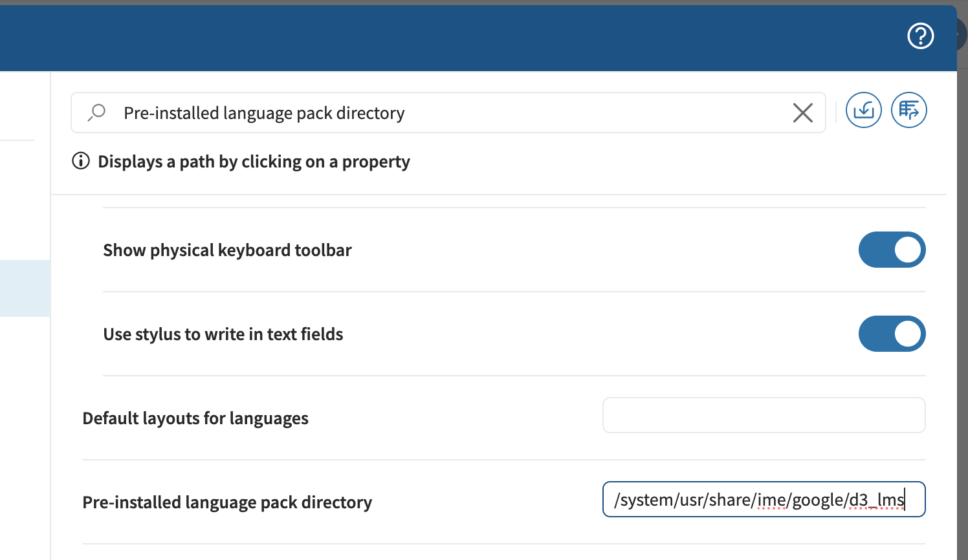
Task: Click the import configuration icon
Action: click(863, 111)
